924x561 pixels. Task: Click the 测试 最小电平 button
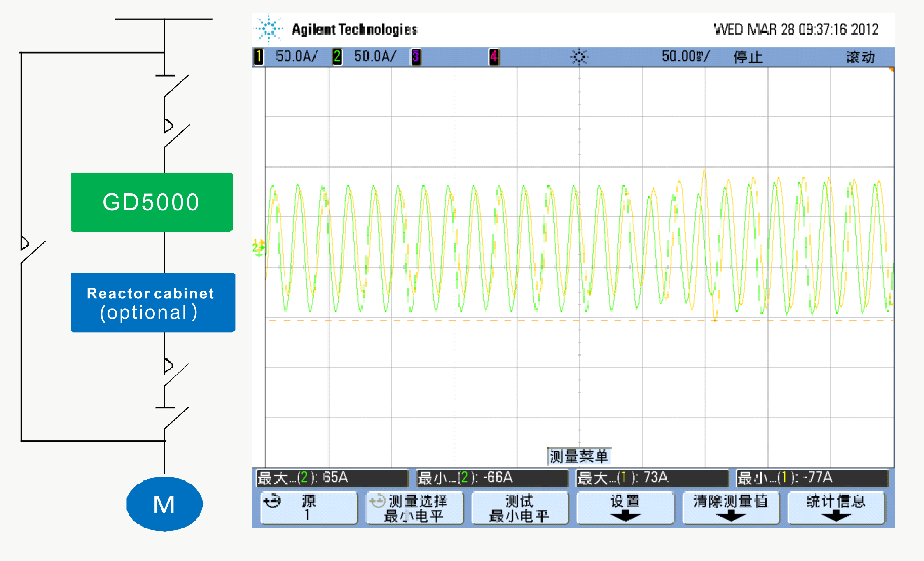tap(520, 508)
